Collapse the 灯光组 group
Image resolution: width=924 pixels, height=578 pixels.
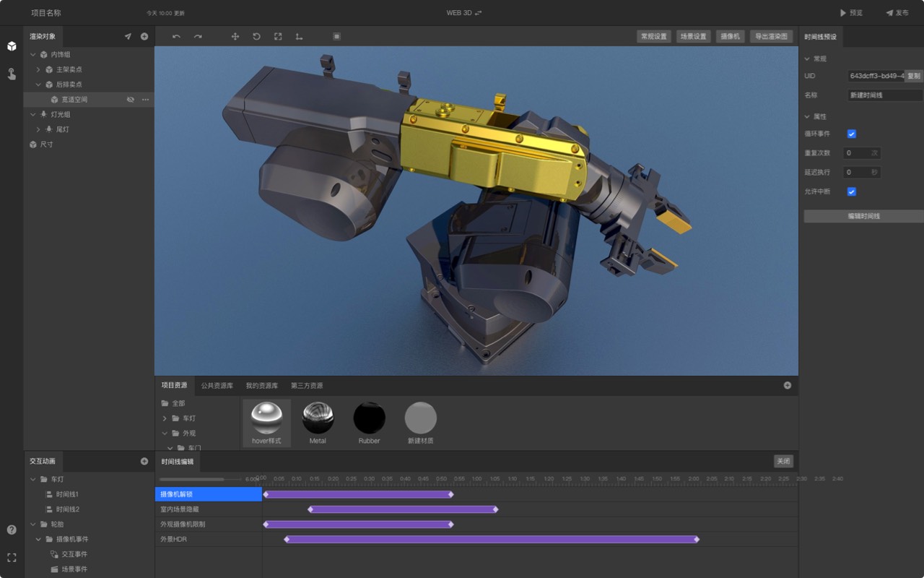[33, 114]
